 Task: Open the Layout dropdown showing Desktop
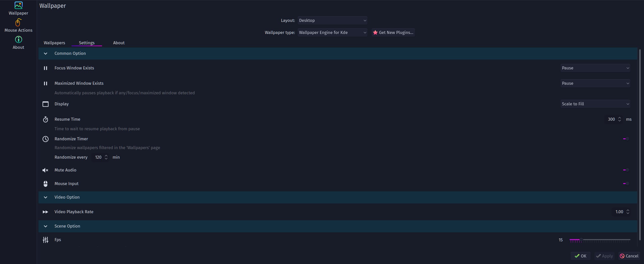(x=332, y=20)
